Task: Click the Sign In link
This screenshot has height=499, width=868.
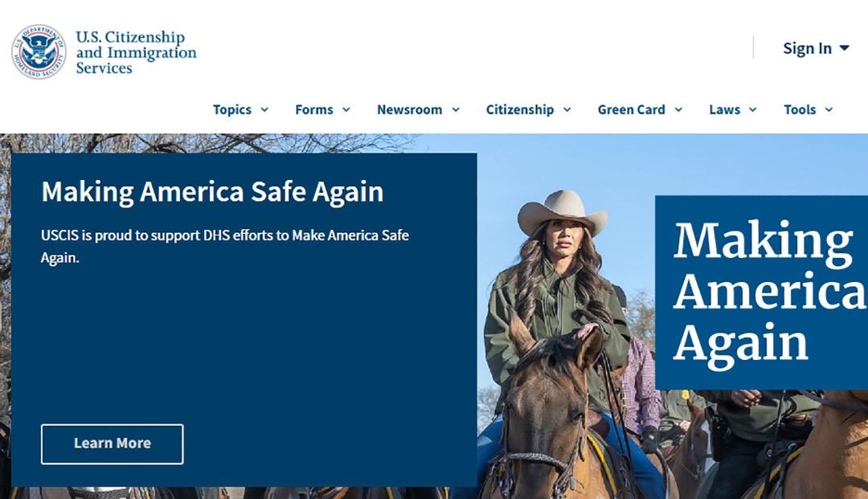Action: (x=807, y=49)
